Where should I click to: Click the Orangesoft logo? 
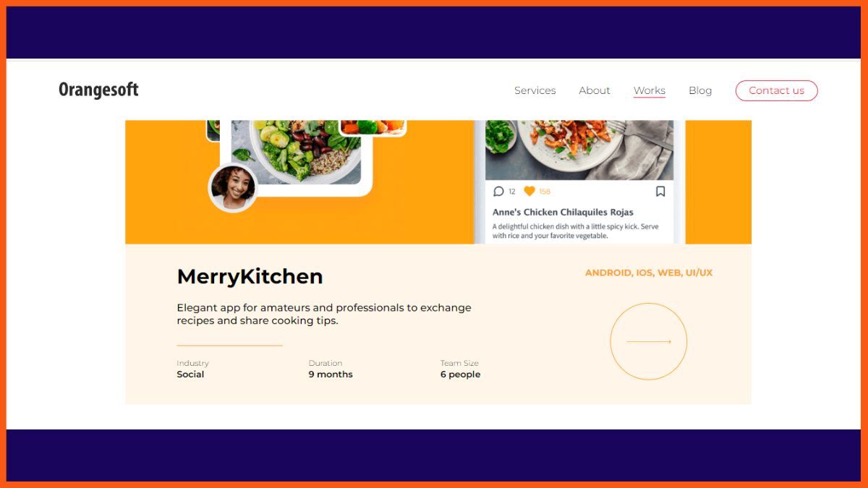[x=98, y=90]
